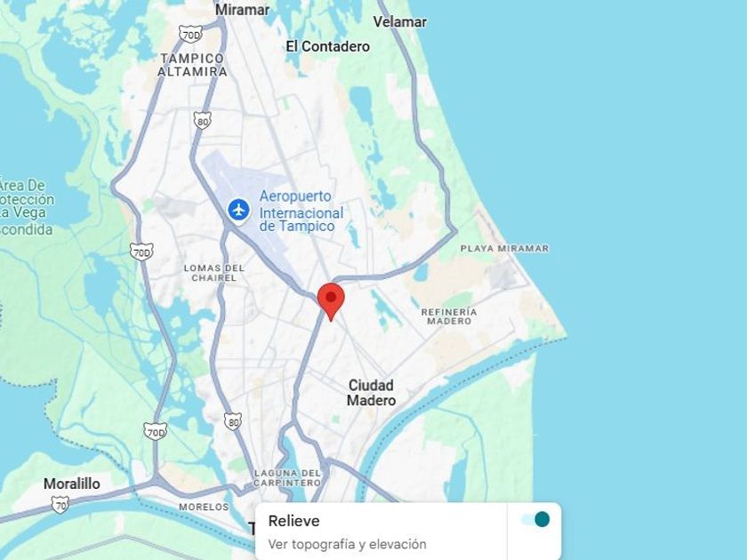Click the Refinería Madero label

click(449, 316)
